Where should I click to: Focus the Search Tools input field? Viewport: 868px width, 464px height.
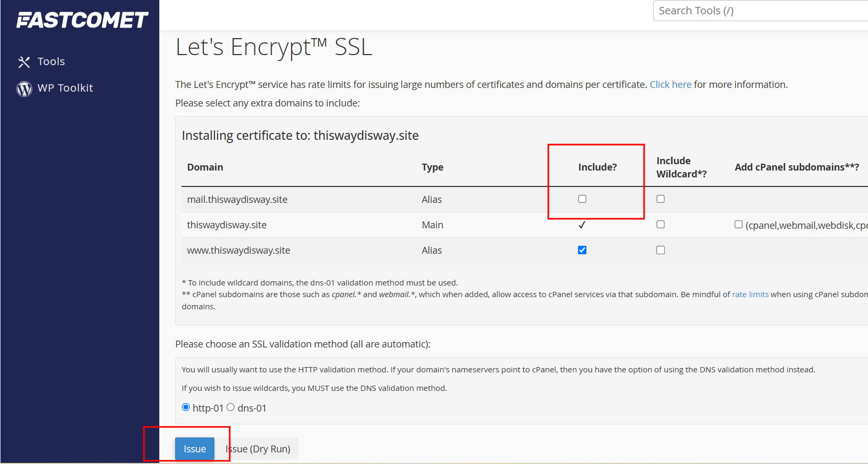tap(761, 11)
